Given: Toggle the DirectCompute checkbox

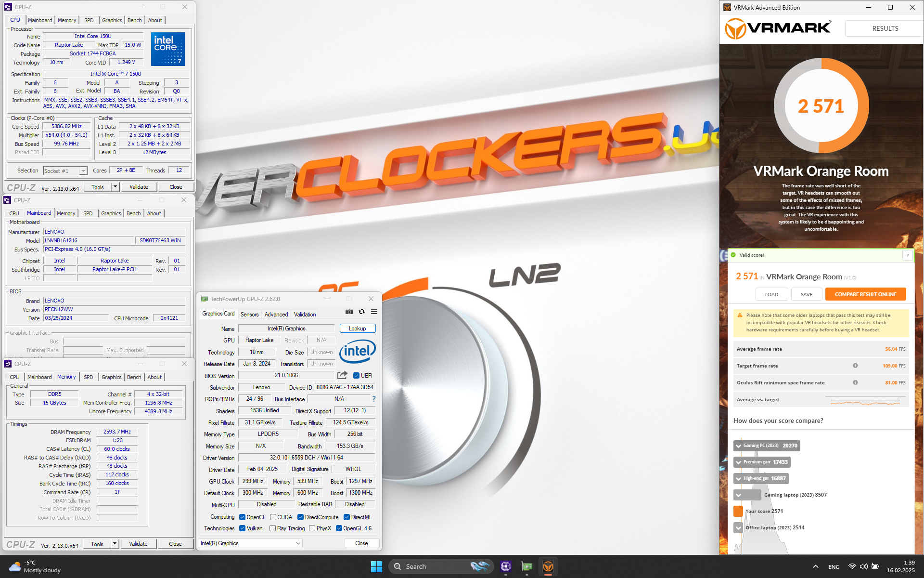Looking at the screenshot, I should [x=300, y=517].
